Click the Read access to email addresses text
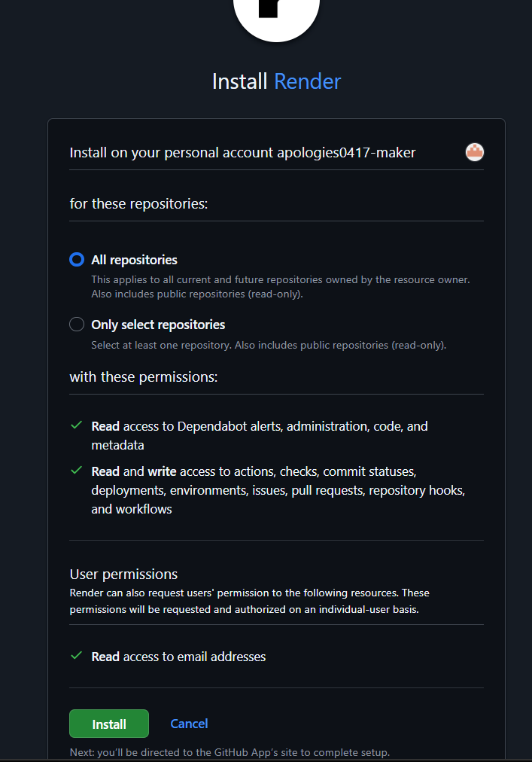The width and height of the screenshot is (532, 762). pyautogui.click(x=178, y=657)
